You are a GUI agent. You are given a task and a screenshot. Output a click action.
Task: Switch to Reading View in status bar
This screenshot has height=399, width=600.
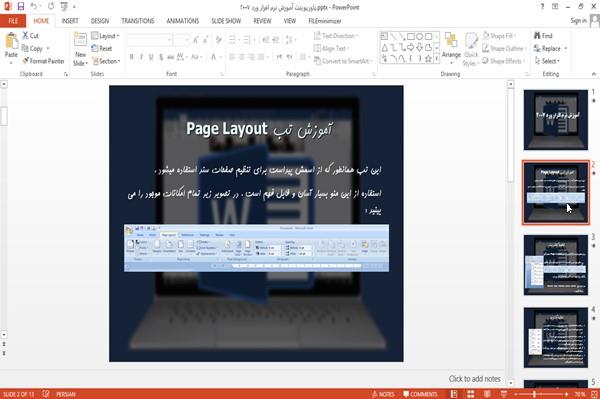coord(487,394)
